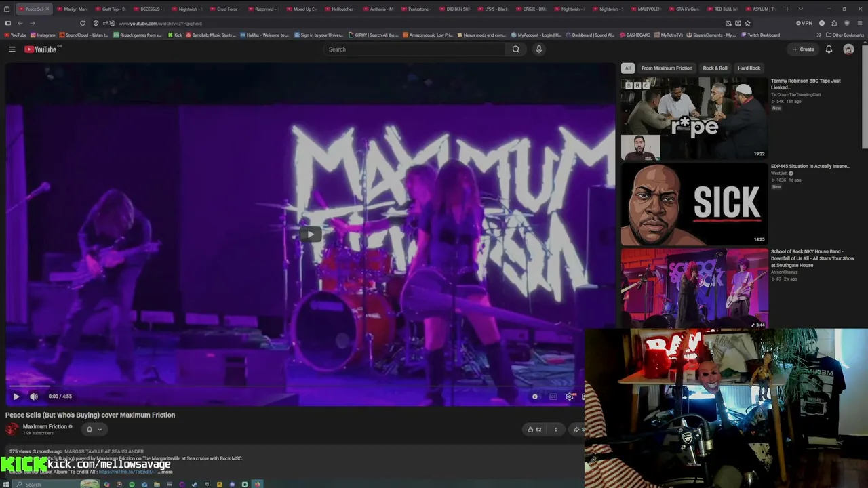Image resolution: width=868 pixels, height=488 pixels.
Task: Open the File Explorer taskbar icon
Action: pyautogui.click(x=157, y=484)
